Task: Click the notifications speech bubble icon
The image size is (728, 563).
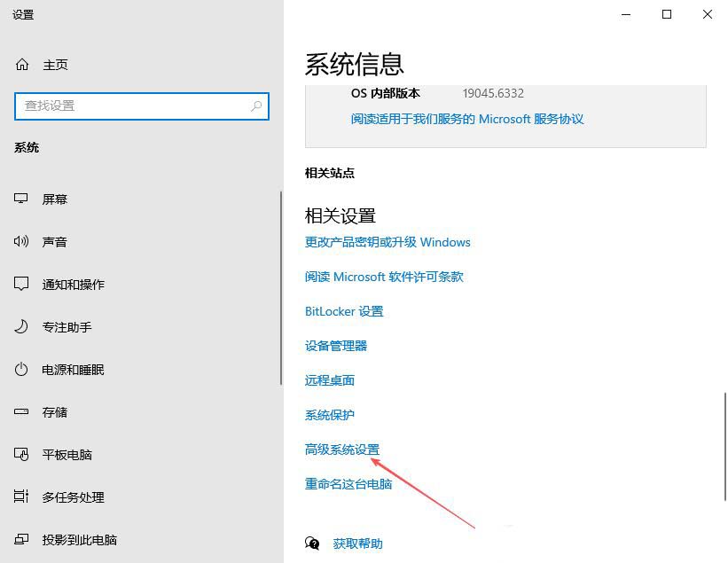Action: (21, 284)
